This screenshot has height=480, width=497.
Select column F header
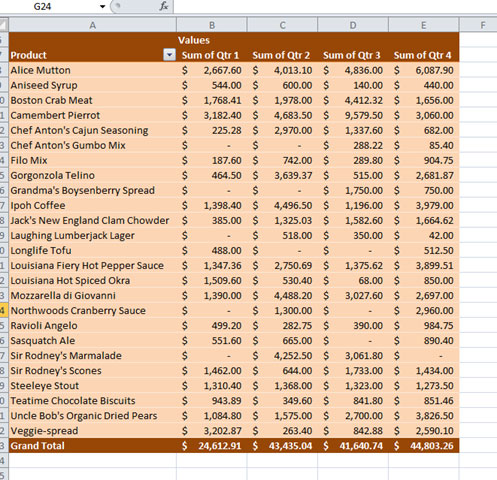tap(478, 25)
